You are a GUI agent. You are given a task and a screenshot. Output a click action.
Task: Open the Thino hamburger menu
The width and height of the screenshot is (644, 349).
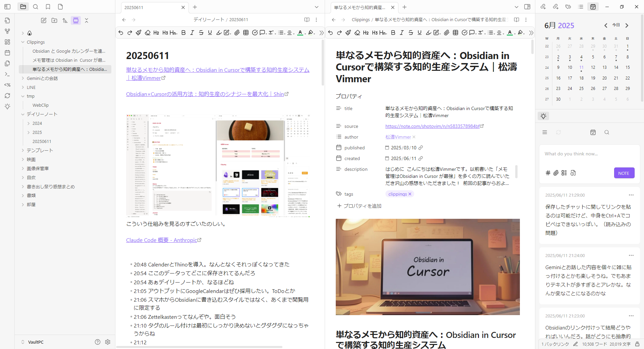pos(545,132)
